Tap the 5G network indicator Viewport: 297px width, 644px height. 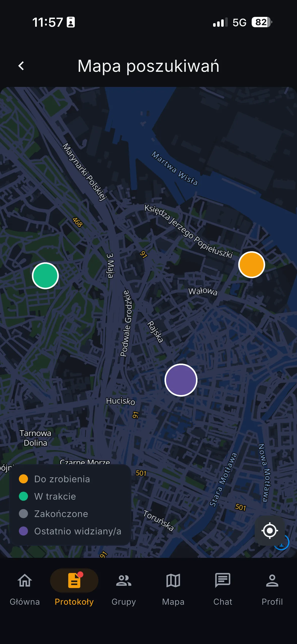[x=239, y=22]
